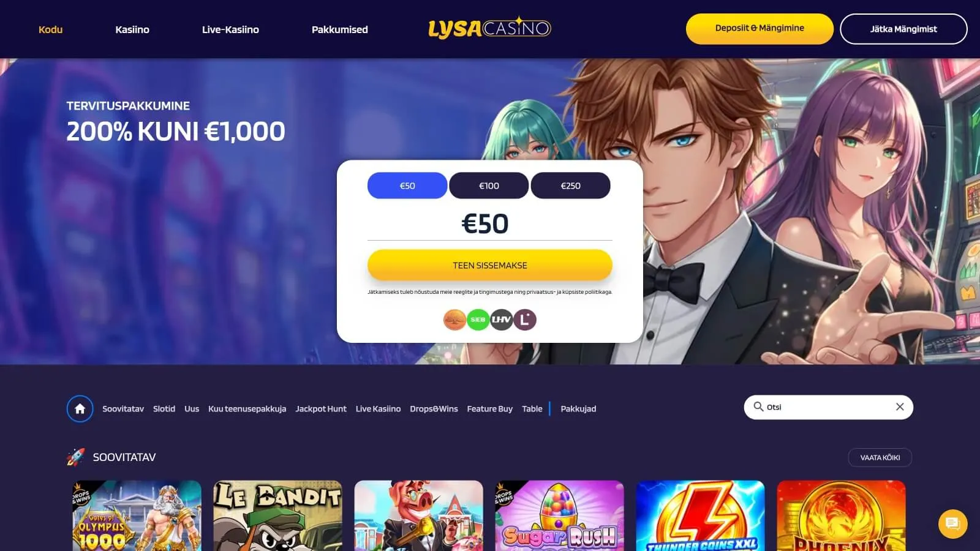Screen dimensions: 980x551
Task: Click the home icon in category bar
Action: coord(80,409)
